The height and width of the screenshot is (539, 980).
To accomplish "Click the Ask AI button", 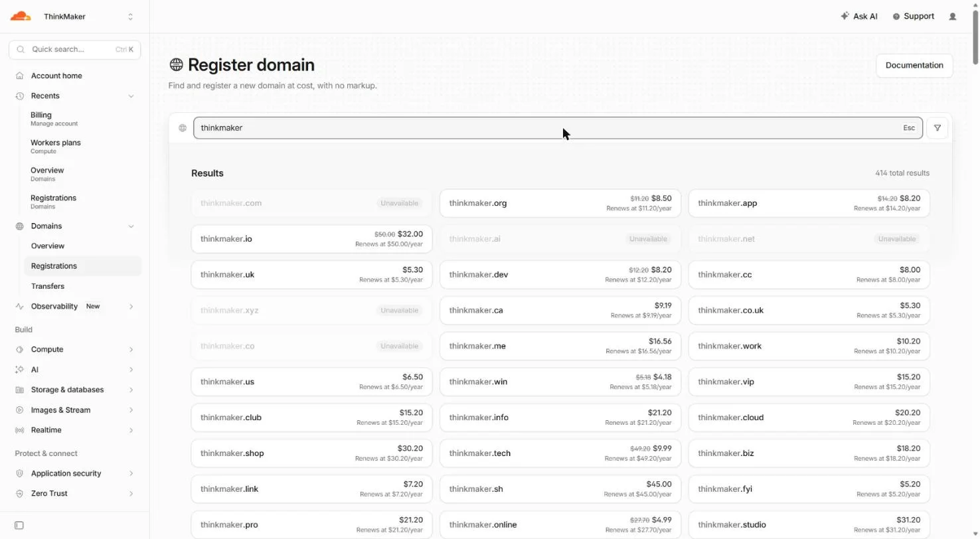I will pyautogui.click(x=859, y=17).
